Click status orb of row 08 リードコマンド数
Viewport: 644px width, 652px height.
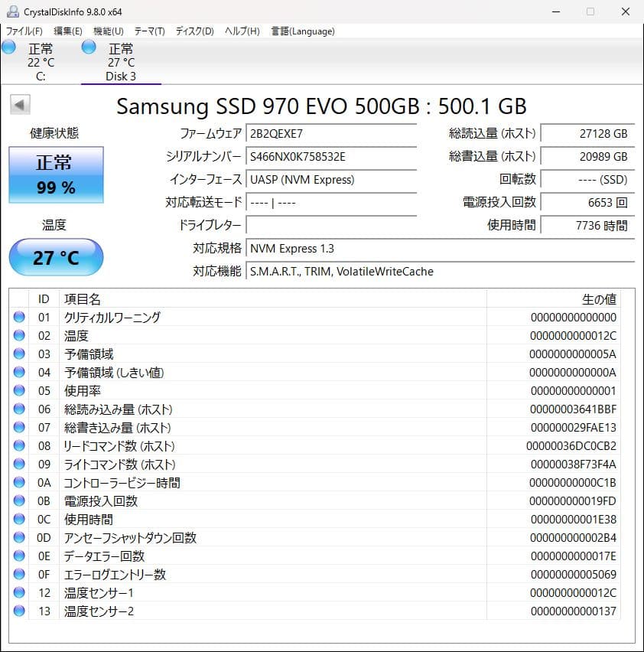point(19,445)
